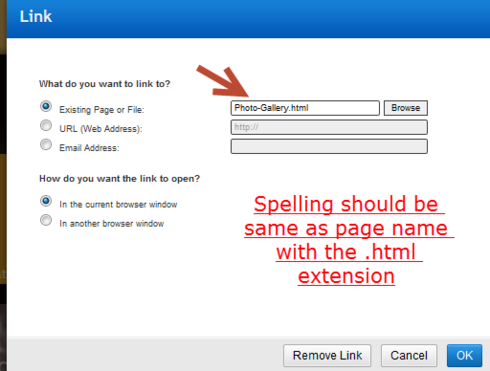Screen dimensions: 490x371
Task: Click the Email Address label text
Action: click(89, 148)
